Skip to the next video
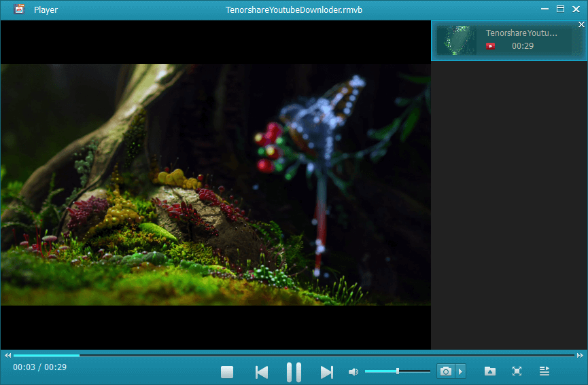This screenshot has height=385, width=588. (326, 372)
